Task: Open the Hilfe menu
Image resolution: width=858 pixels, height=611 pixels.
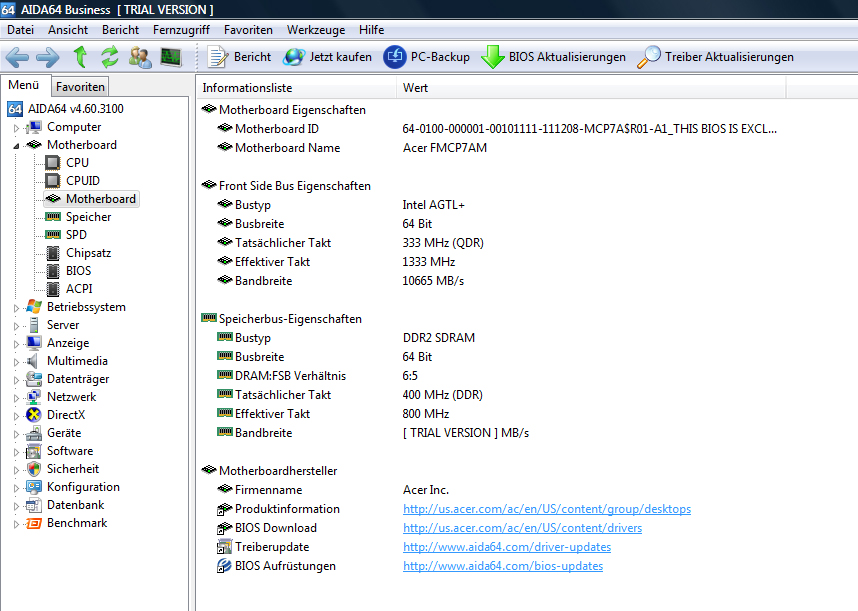Action: coord(372,30)
